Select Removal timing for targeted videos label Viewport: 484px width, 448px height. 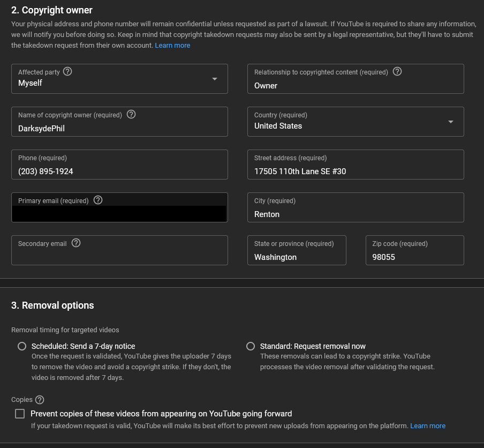(x=65, y=330)
